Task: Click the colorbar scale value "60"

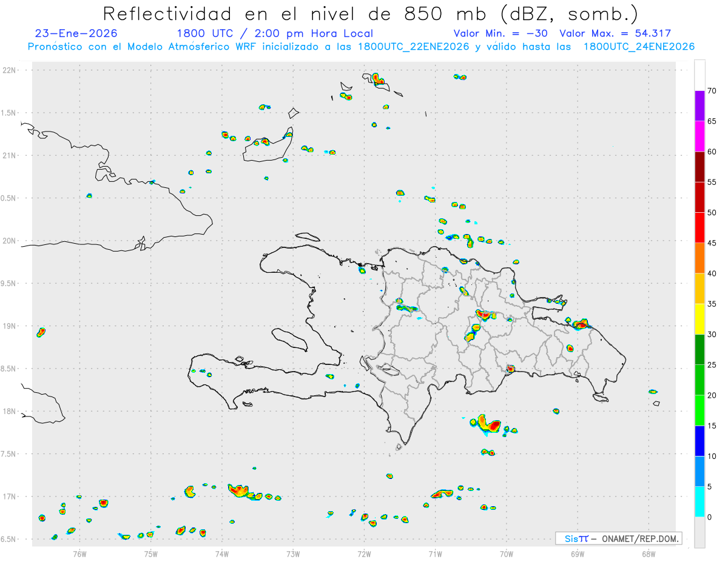Action: click(x=712, y=152)
